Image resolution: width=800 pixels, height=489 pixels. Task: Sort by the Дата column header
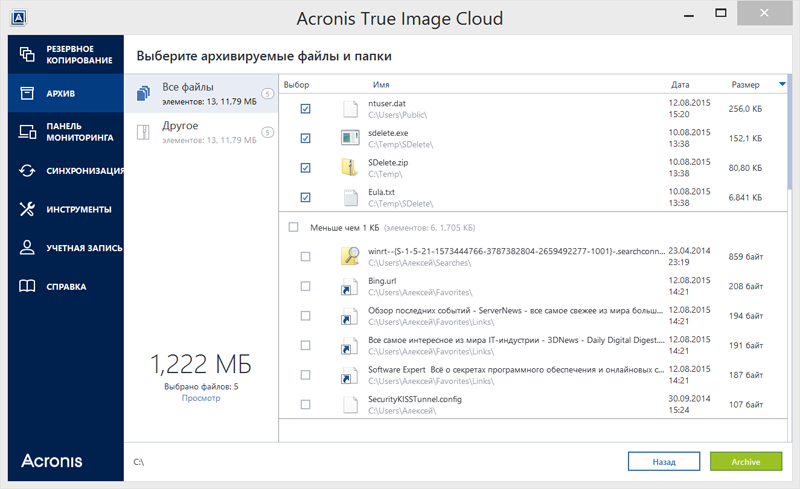point(680,85)
